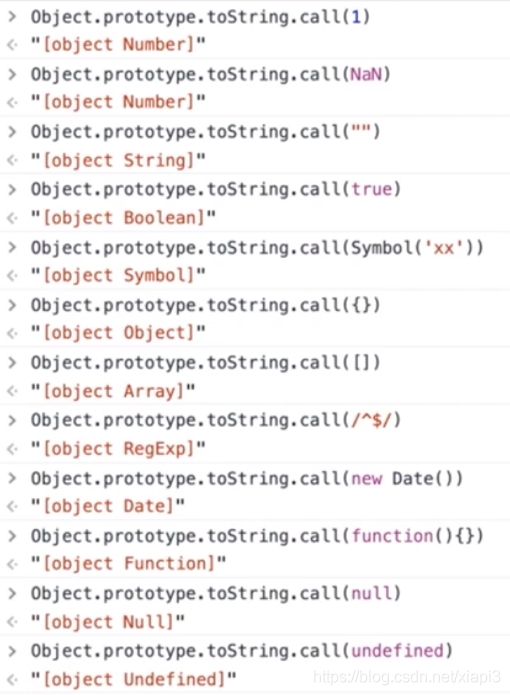Select the "[object RegExp]" output string
510x695 pixels.
118,449
